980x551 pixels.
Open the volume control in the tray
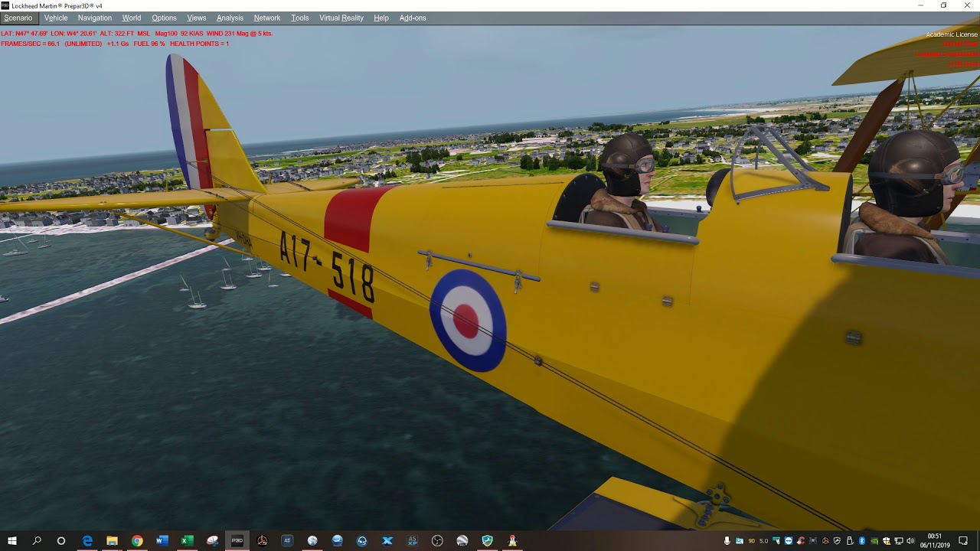point(910,541)
